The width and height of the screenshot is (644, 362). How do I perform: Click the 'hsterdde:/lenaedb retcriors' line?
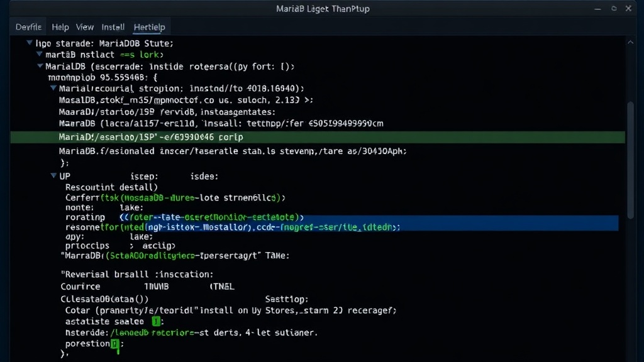[191, 332]
